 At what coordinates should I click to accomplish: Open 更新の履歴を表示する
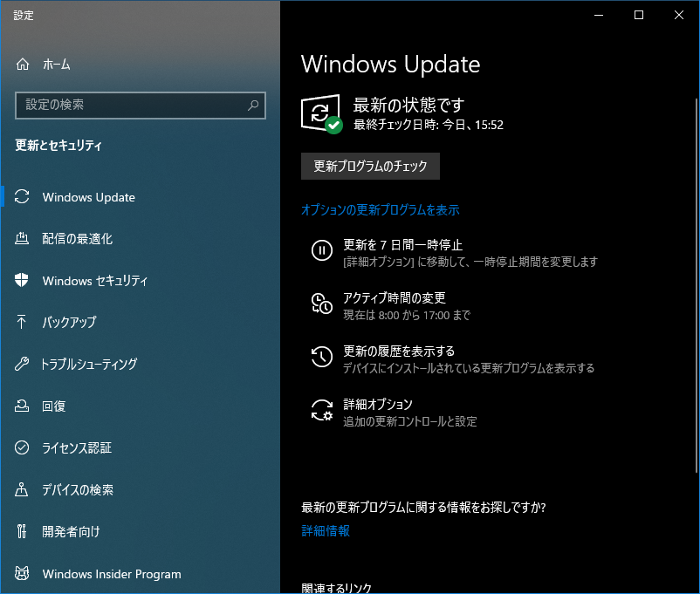[x=399, y=351]
